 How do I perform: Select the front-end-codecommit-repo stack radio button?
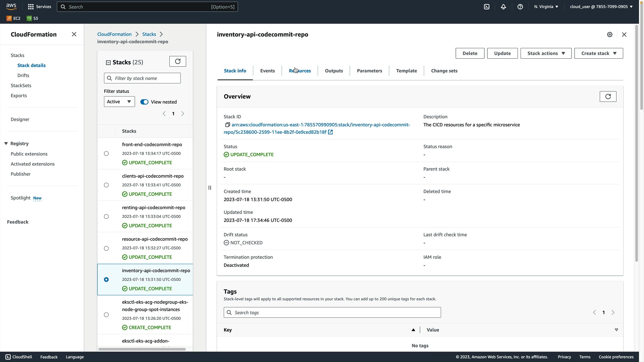point(106,154)
